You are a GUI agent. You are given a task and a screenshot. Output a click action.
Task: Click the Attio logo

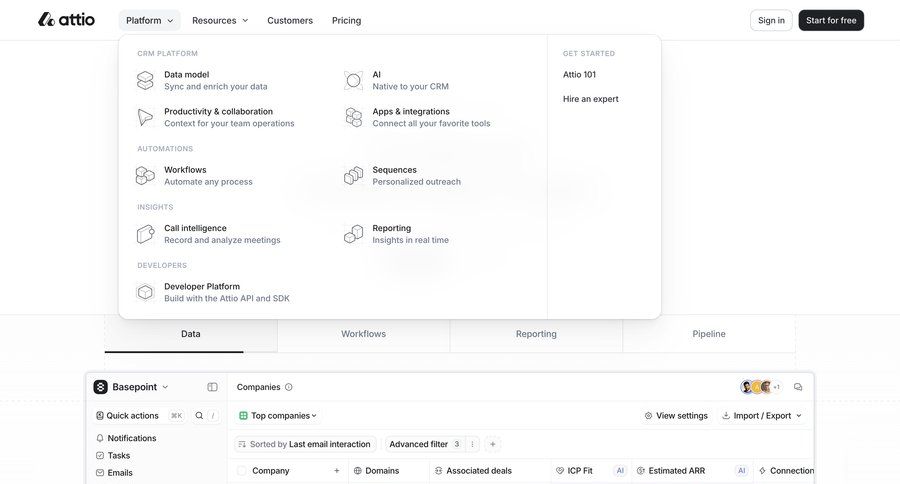pyautogui.click(x=66, y=20)
